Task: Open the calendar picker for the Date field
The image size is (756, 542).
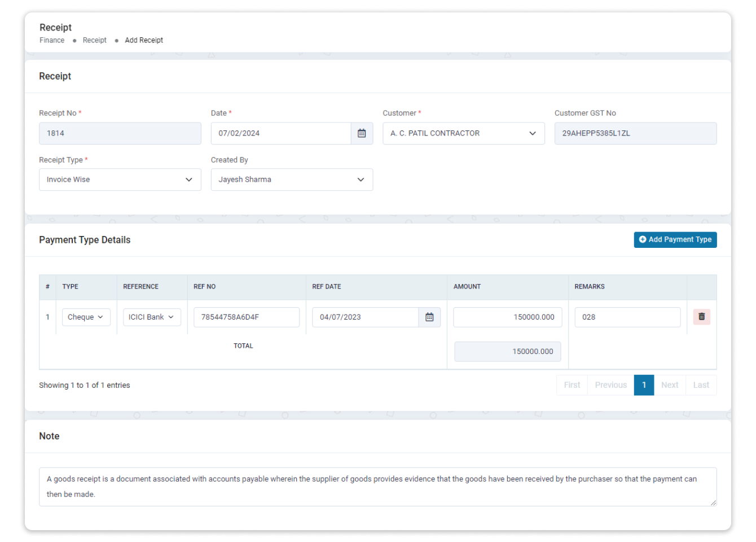Action: [362, 133]
